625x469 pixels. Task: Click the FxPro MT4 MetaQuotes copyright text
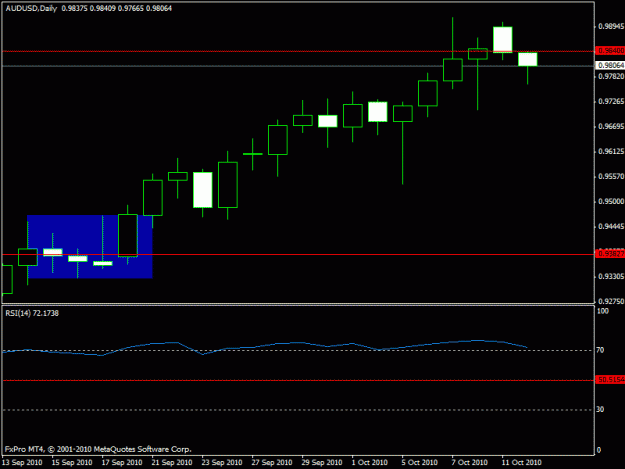(98, 449)
